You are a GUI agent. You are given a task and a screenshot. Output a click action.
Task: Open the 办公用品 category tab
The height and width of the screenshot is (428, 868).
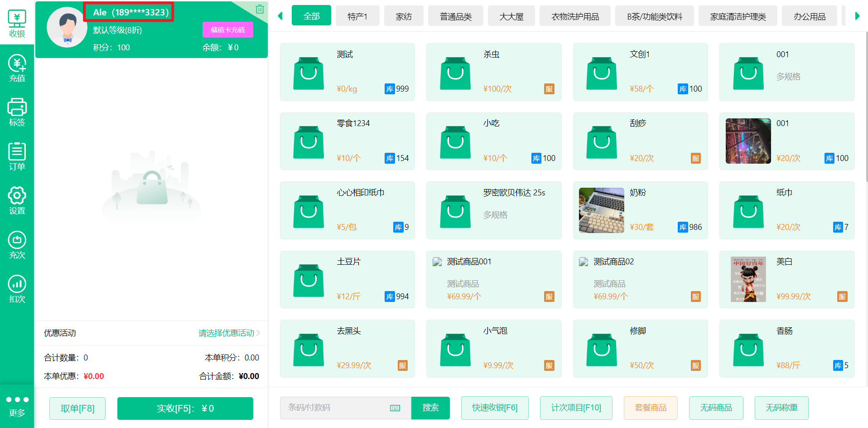point(810,16)
